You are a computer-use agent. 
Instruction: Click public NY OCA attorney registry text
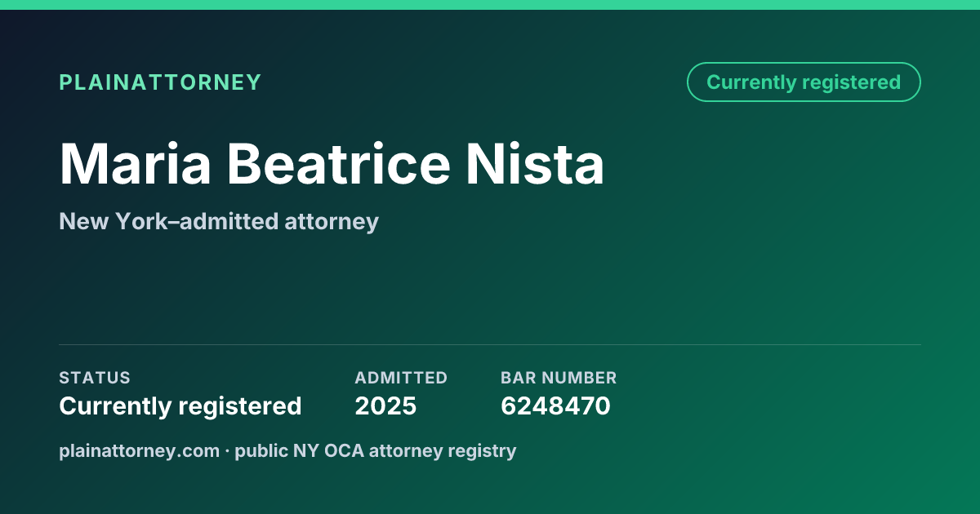tap(376, 450)
